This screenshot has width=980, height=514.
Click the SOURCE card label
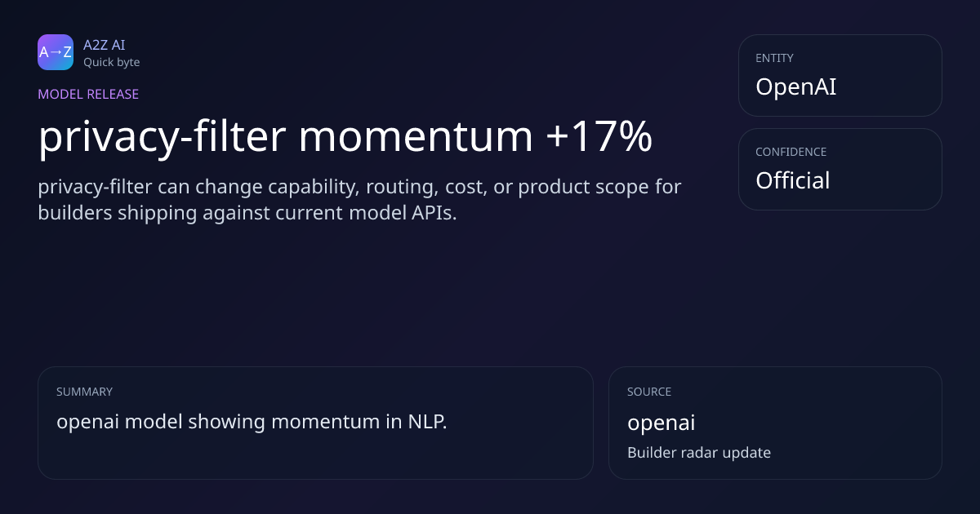649,392
